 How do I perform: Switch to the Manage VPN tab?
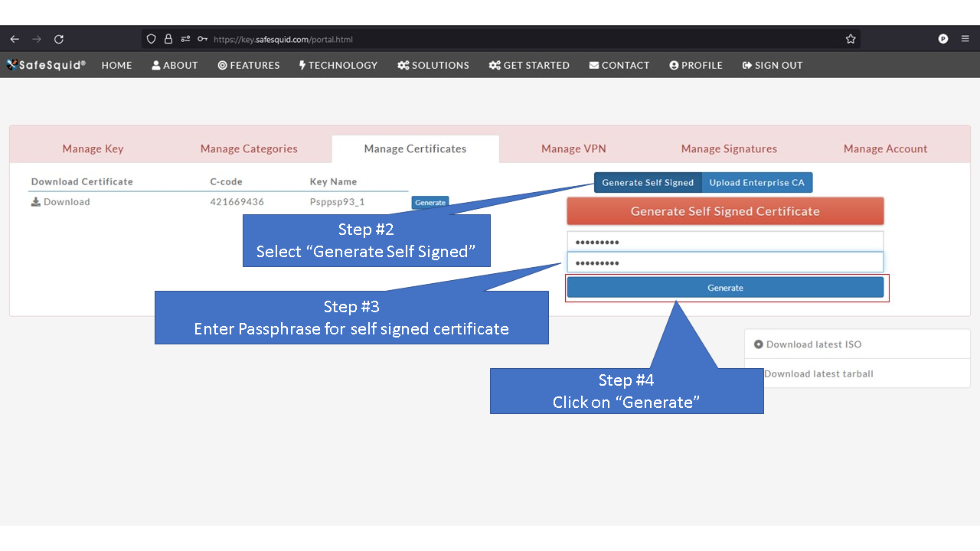click(573, 148)
